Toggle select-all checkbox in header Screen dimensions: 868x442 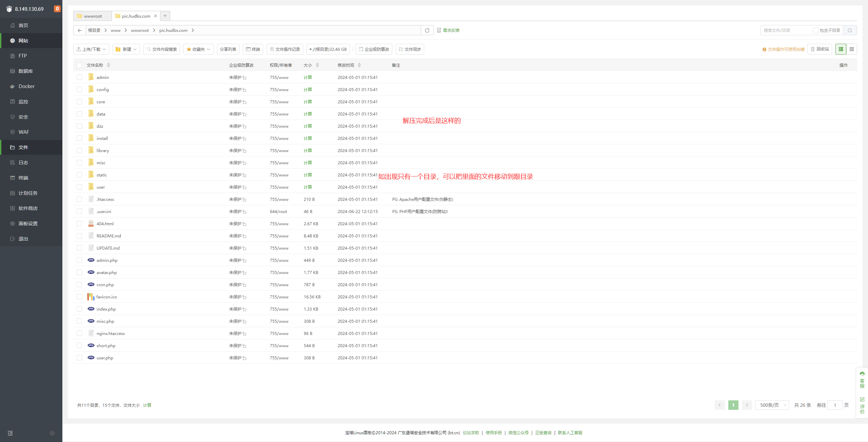point(79,65)
